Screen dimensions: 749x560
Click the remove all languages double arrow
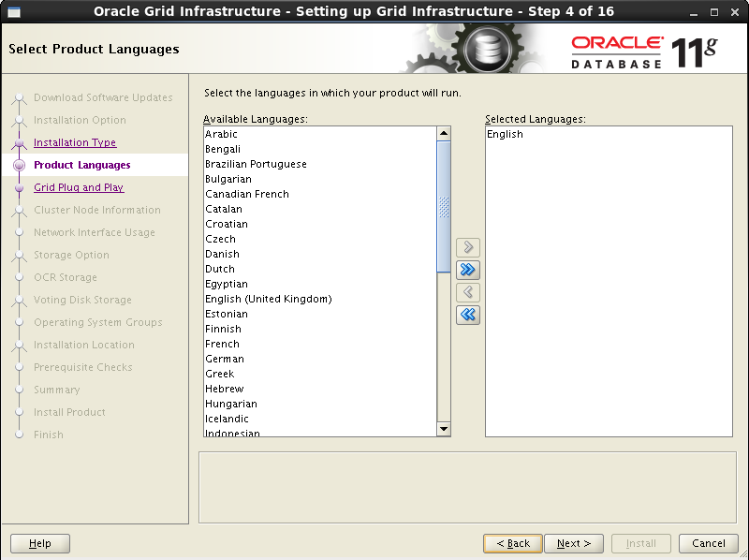[x=467, y=315]
